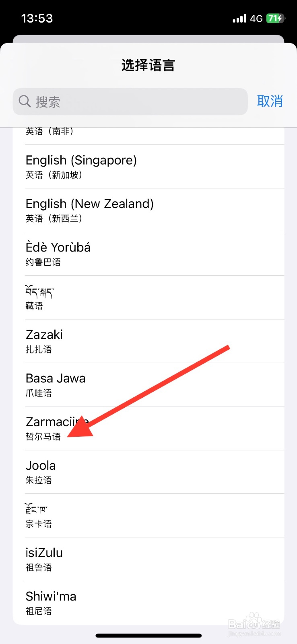Choose Zazaki 扎扎语 language
The width and height of the screenshot is (297, 644).
point(148,341)
